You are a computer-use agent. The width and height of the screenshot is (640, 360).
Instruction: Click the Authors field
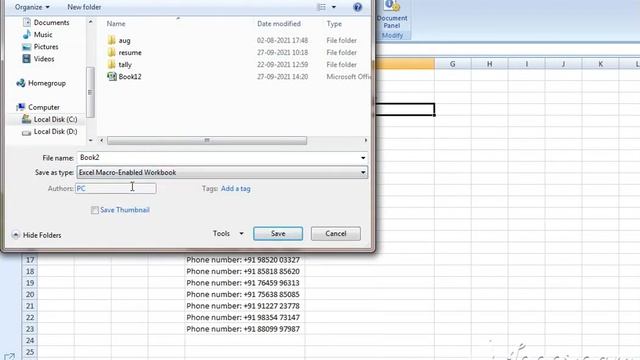point(116,189)
